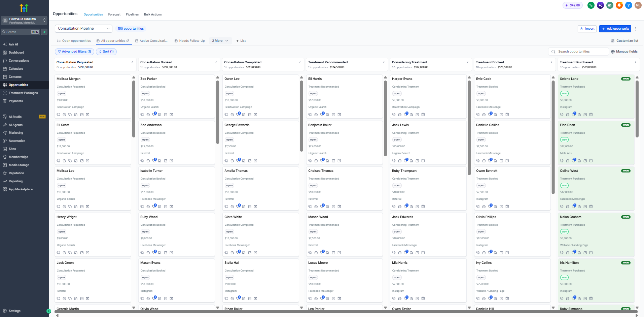Screen dimensions: 644x317
Task: Switch to the Pipelines tab
Action: 132,14
